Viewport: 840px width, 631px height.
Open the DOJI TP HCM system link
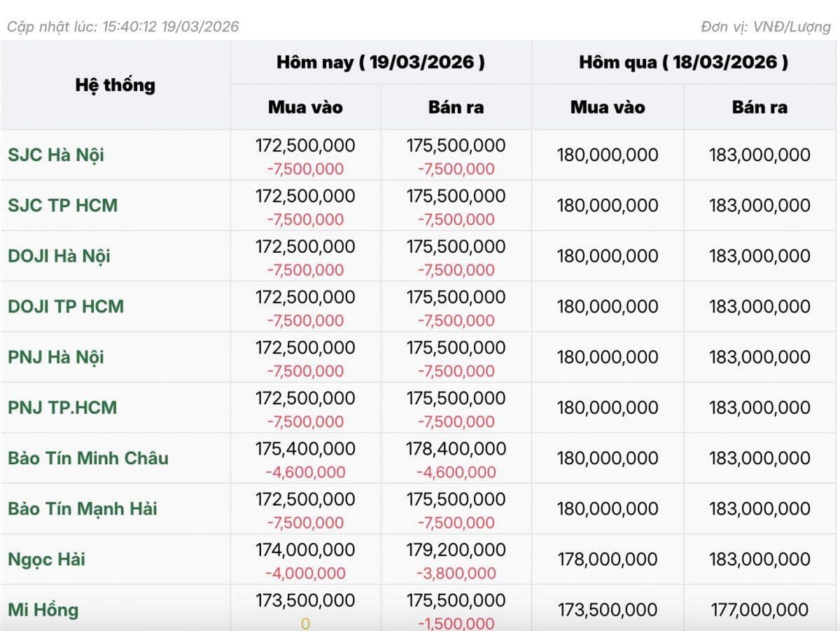click(66, 306)
